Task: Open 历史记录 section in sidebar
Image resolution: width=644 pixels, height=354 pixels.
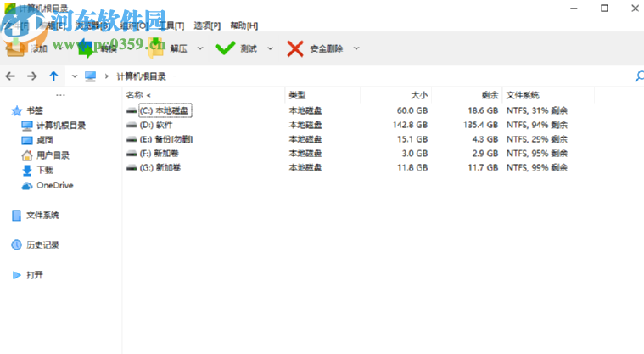Action: (42, 245)
